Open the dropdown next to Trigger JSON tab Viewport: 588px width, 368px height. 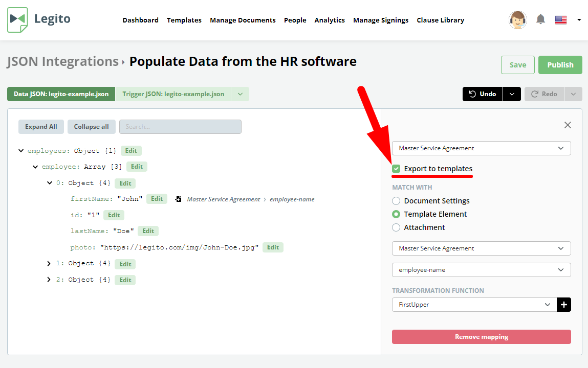[241, 94]
